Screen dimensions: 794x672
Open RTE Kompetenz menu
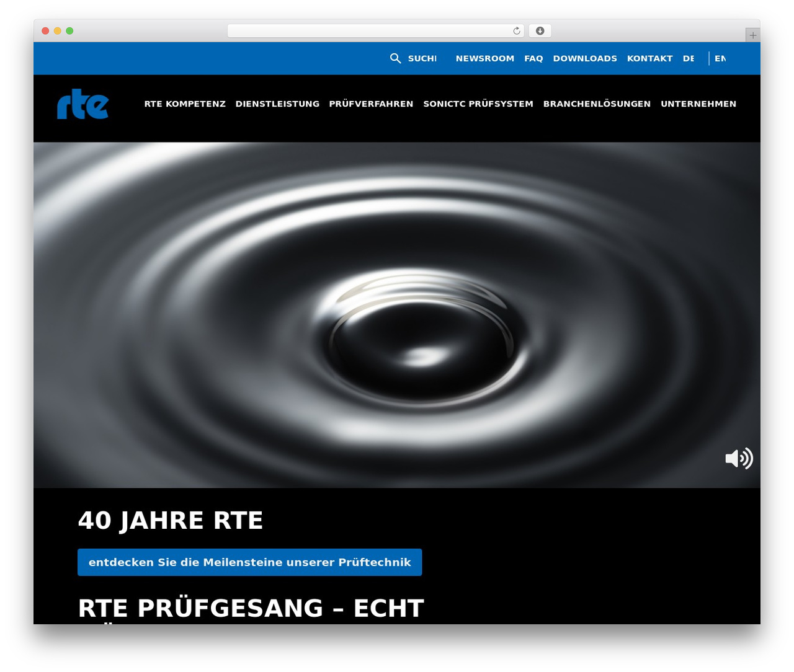click(185, 104)
